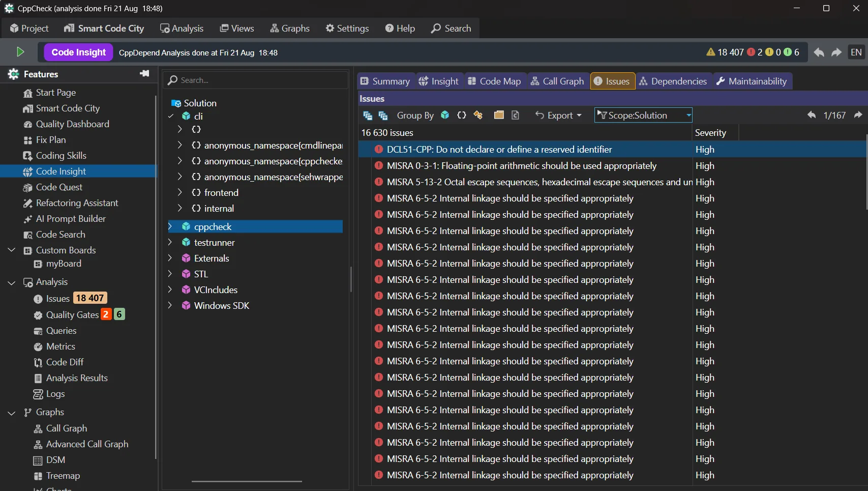The height and width of the screenshot is (491, 868).
Task: Open the Smart Code City menu
Action: [x=104, y=28]
